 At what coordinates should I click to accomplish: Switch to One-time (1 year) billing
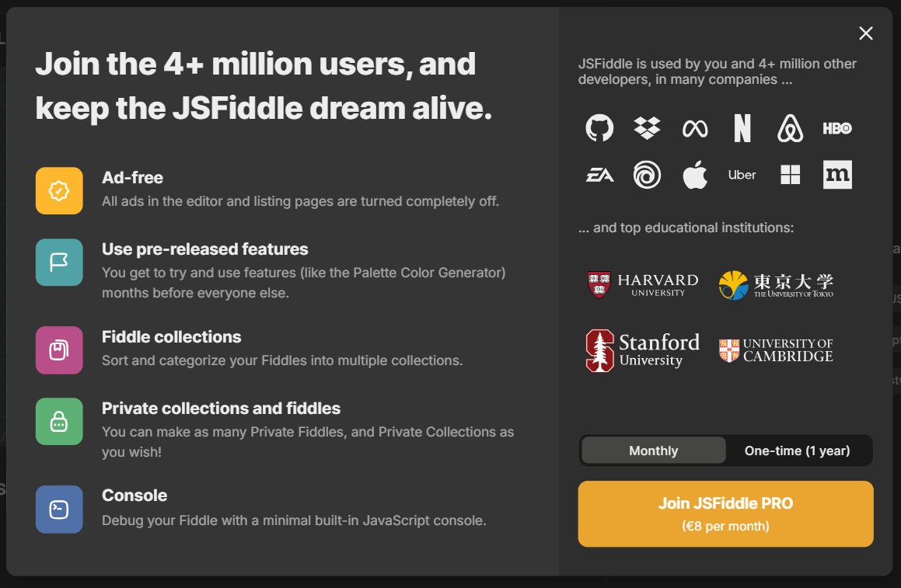coord(797,451)
